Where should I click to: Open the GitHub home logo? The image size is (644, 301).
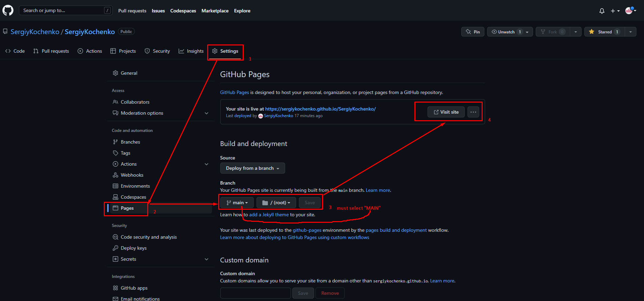(x=8, y=10)
